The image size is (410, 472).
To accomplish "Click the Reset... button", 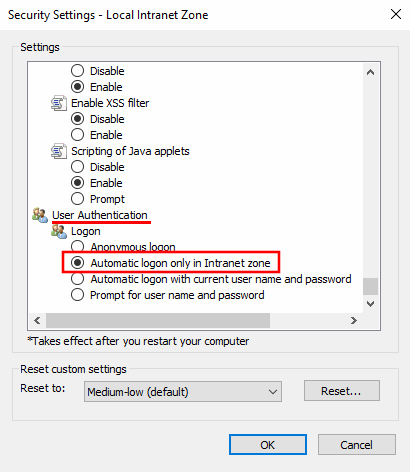I will click(x=342, y=391).
